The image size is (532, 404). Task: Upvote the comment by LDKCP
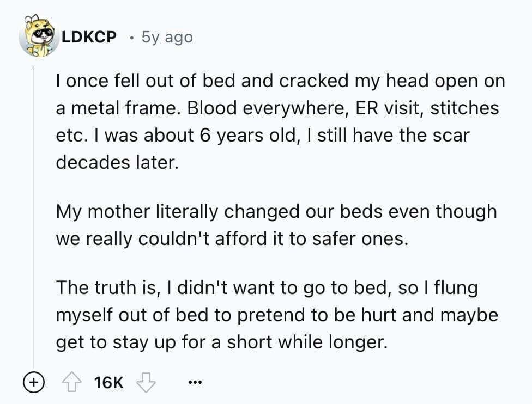click(71, 382)
